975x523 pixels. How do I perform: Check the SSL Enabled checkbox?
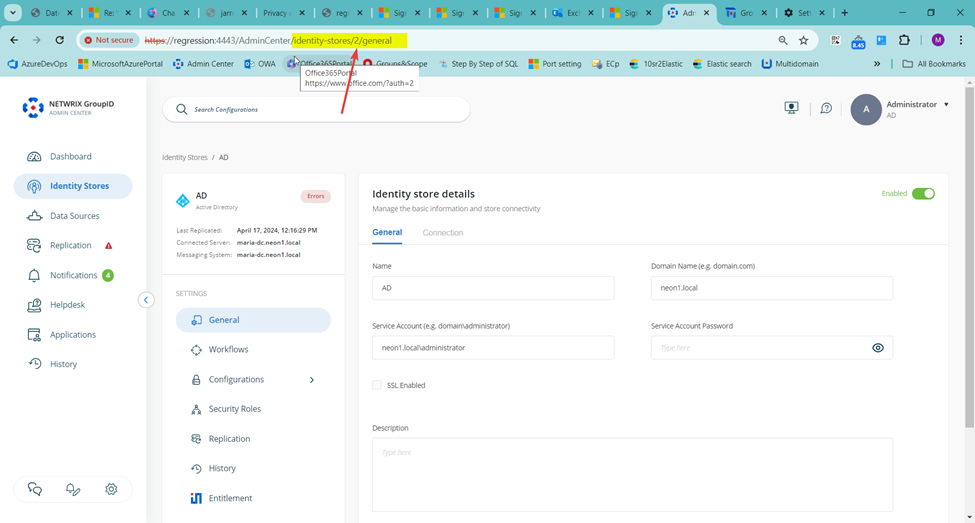377,385
